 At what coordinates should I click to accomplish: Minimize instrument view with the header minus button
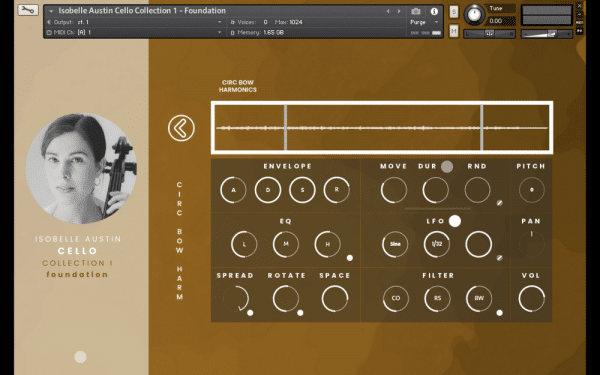click(x=579, y=15)
